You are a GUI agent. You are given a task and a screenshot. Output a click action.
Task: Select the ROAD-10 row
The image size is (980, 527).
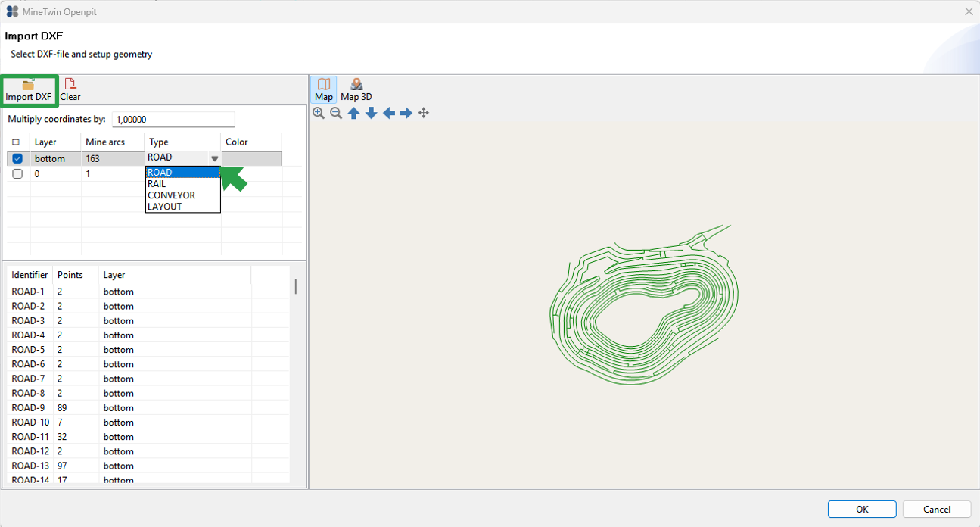tap(148, 422)
